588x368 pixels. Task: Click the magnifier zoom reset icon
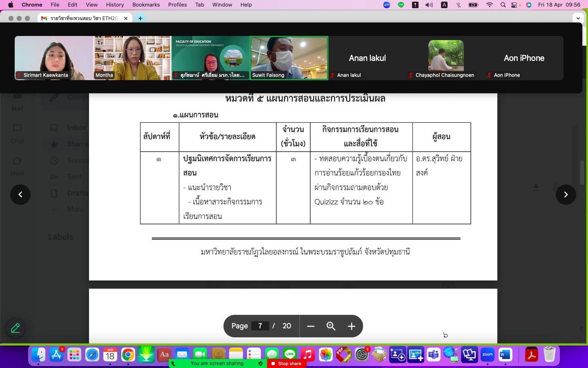pos(331,326)
